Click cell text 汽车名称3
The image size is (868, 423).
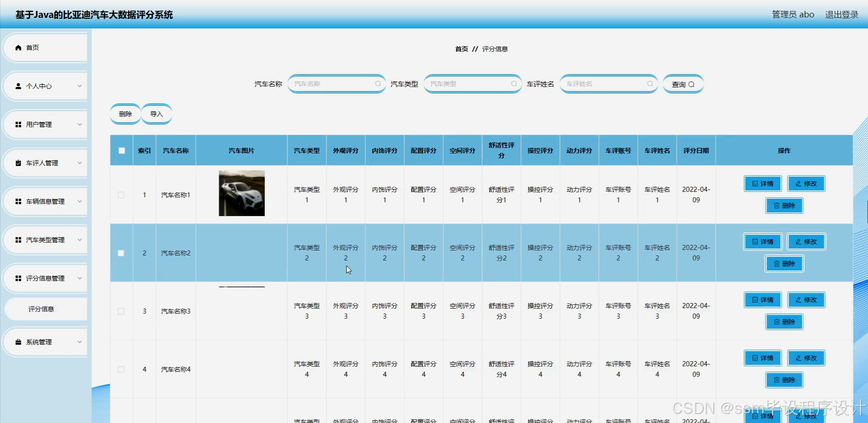pyautogui.click(x=176, y=311)
